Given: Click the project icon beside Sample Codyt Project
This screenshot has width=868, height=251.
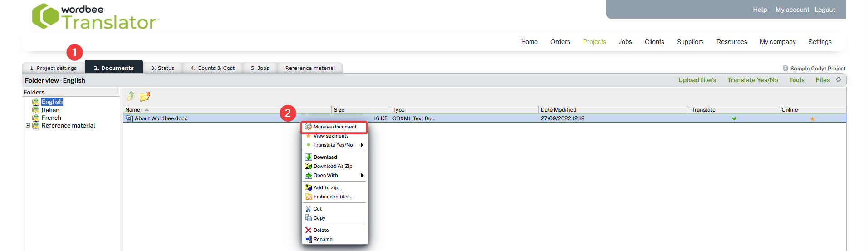Looking at the screenshot, I should pos(785,69).
